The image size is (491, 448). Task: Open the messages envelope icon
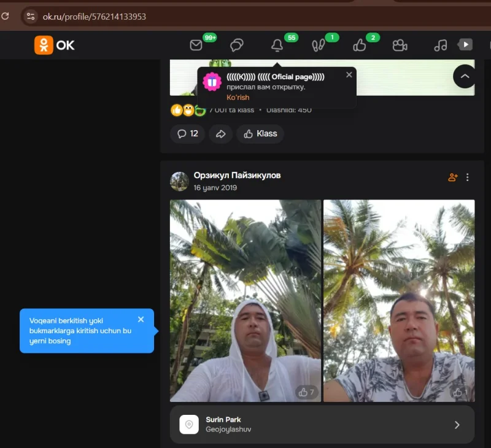(x=196, y=45)
